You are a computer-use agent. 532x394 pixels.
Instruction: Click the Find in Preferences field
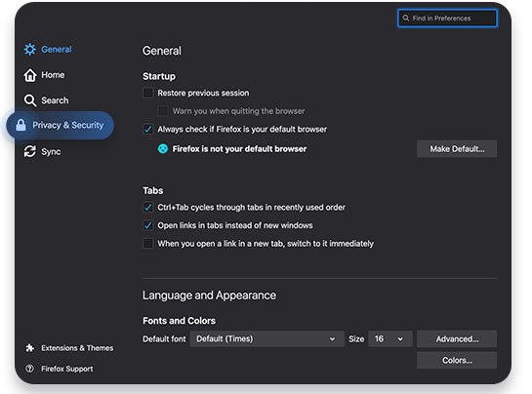pyautogui.click(x=447, y=19)
